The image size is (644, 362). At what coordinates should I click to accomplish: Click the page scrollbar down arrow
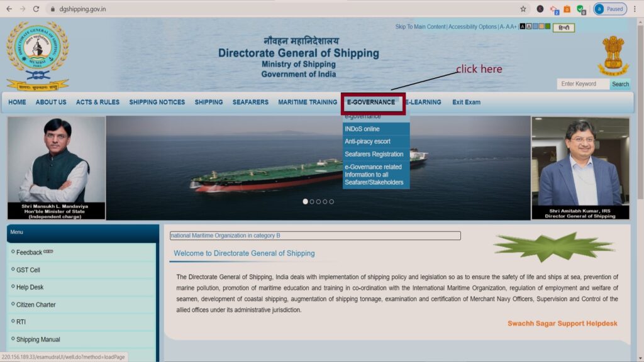click(640, 358)
